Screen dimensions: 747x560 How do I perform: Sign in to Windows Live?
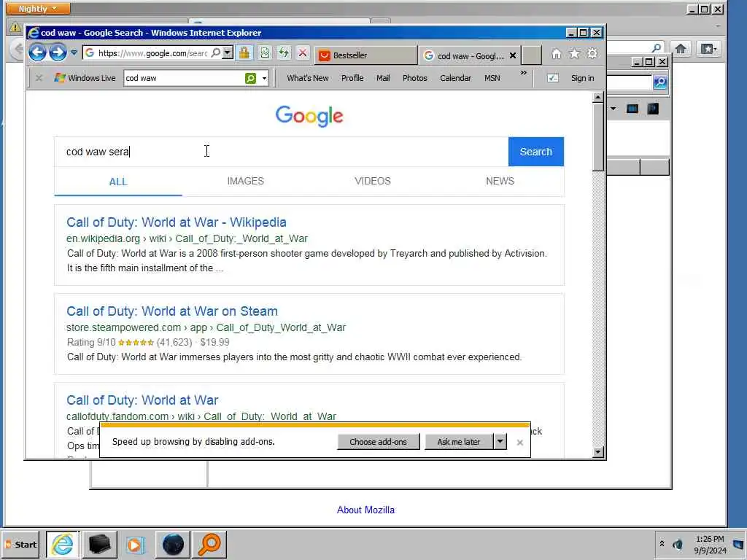582,78
